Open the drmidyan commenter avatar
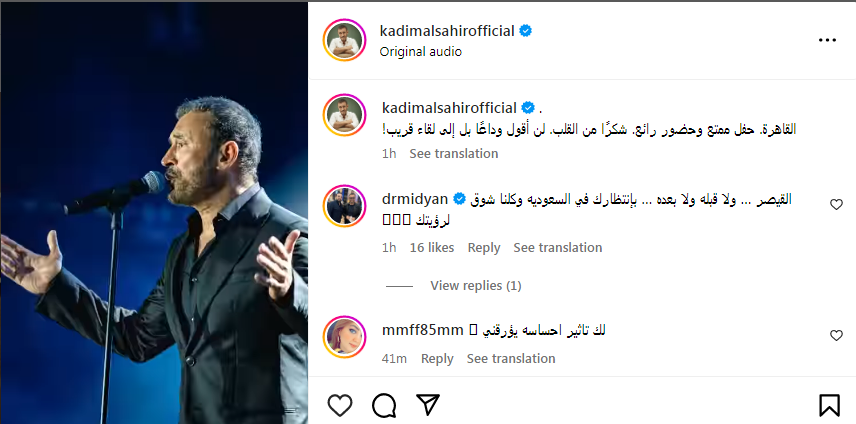 343,207
